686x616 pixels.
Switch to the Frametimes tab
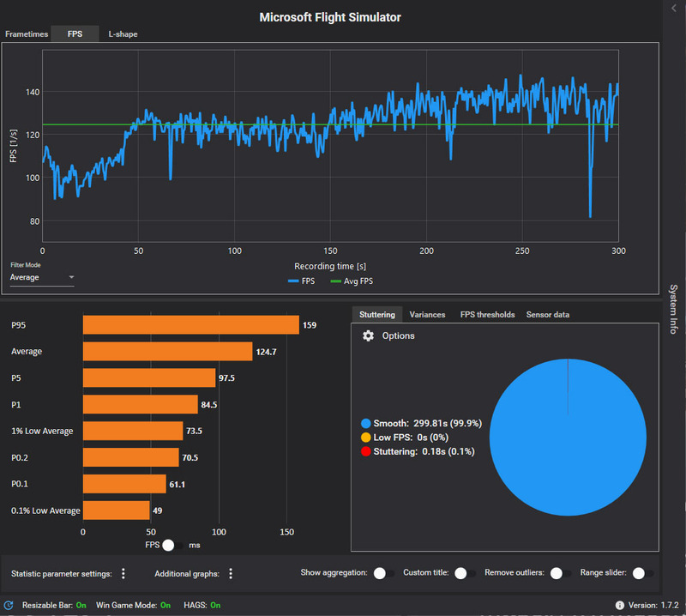coord(27,34)
